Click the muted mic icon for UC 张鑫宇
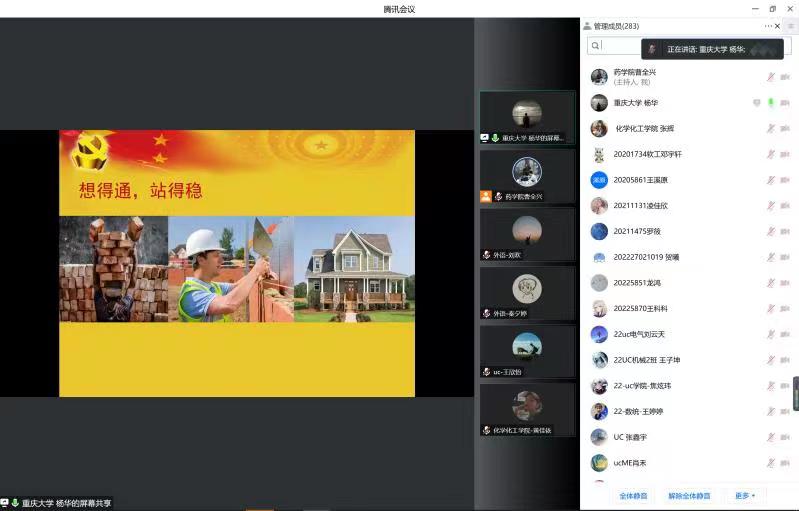This screenshot has width=799, height=511. click(x=770, y=437)
